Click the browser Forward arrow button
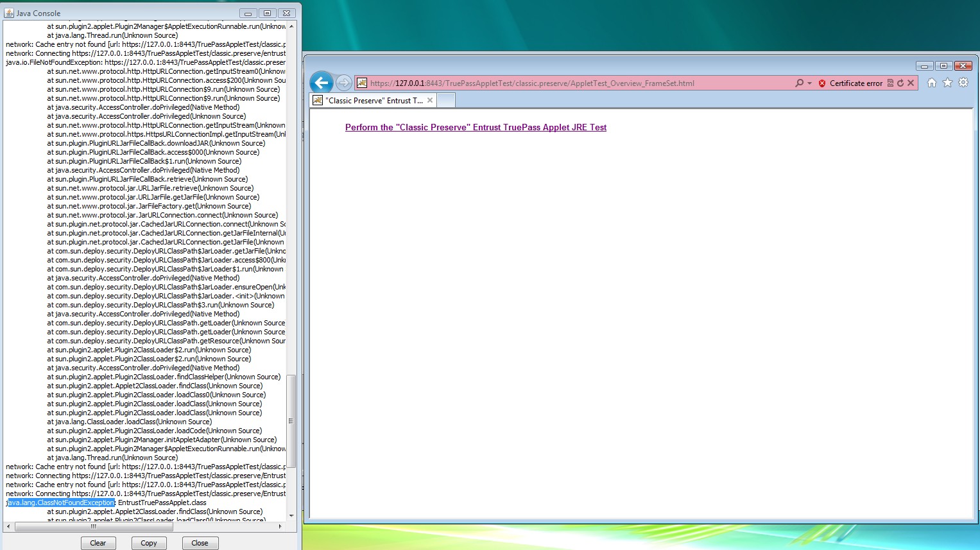The image size is (980, 550). 344,83
